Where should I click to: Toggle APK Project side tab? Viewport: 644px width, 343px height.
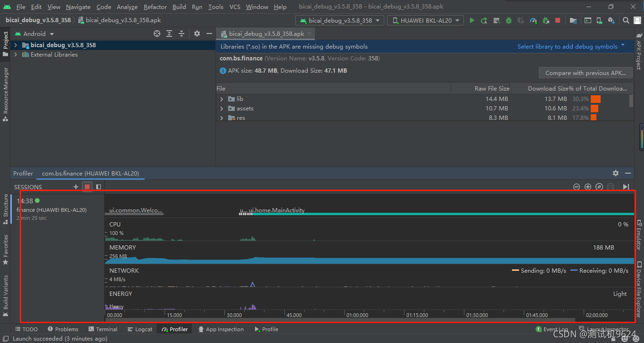639,51
